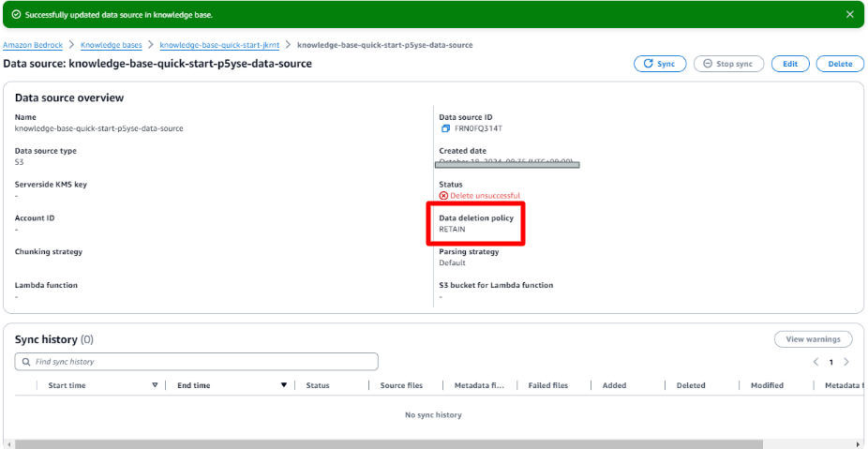Screen dimensions: 868x449
Task: Click the No sync history message
Action: 433,414
